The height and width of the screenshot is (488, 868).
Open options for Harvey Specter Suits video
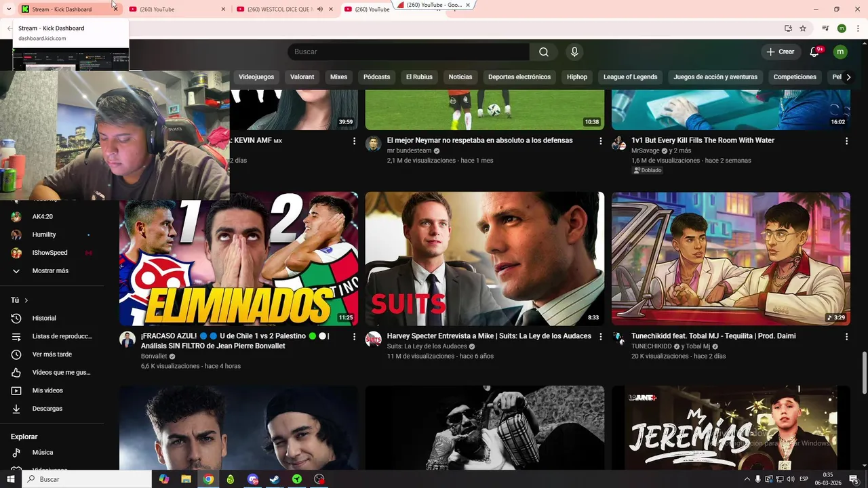600,337
